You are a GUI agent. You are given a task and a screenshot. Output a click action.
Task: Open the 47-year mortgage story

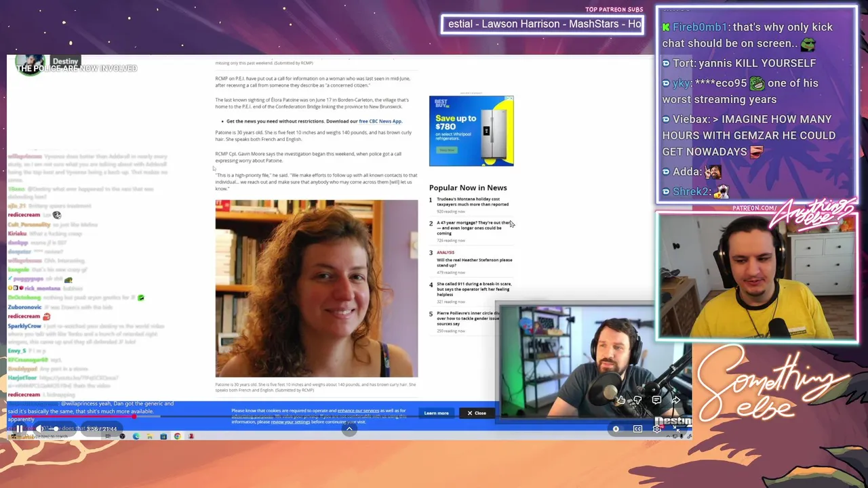(473, 228)
